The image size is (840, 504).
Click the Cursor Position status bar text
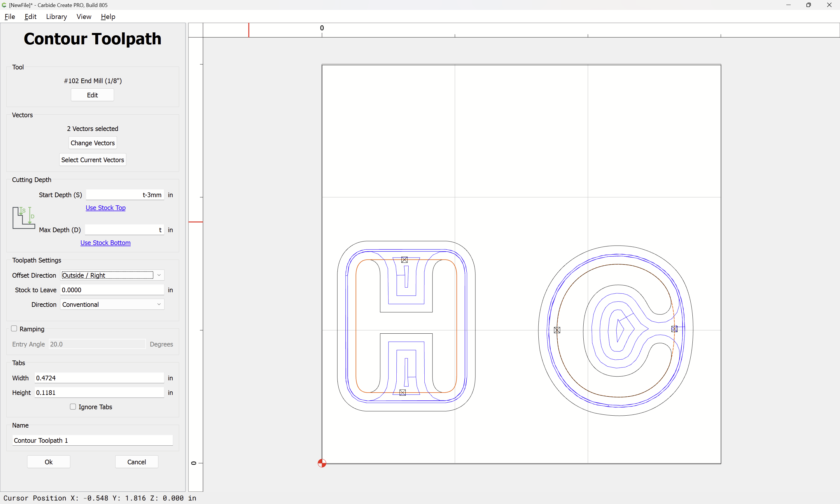(100, 498)
